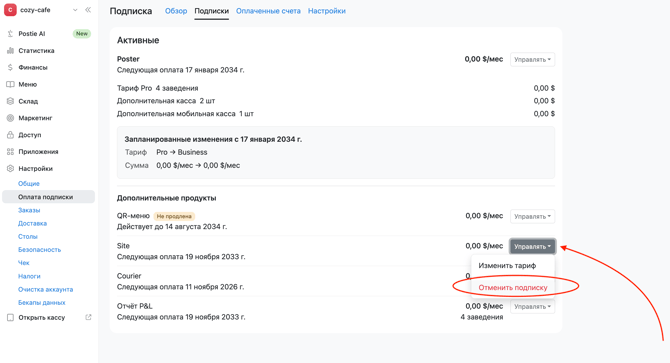This screenshot has width=670, height=363.
Task: Open the Налоги settings link
Action: pos(29,276)
